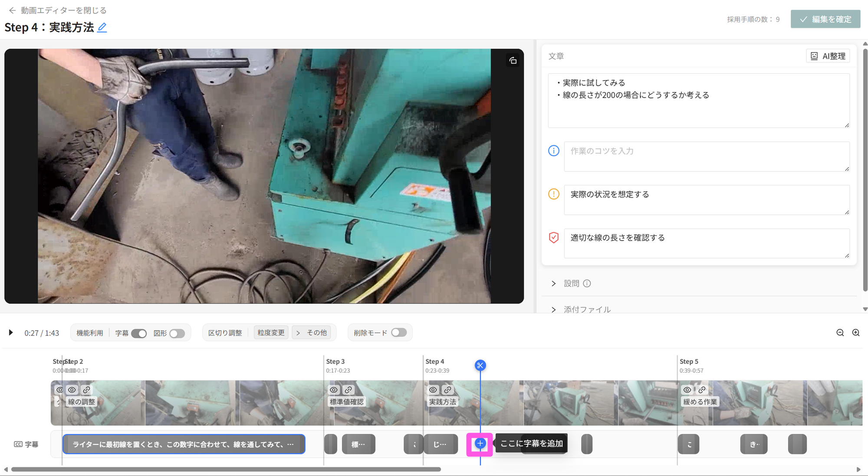The height and width of the screenshot is (476, 868).
Task: Enable the 図形 toggle
Action: point(177,333)
